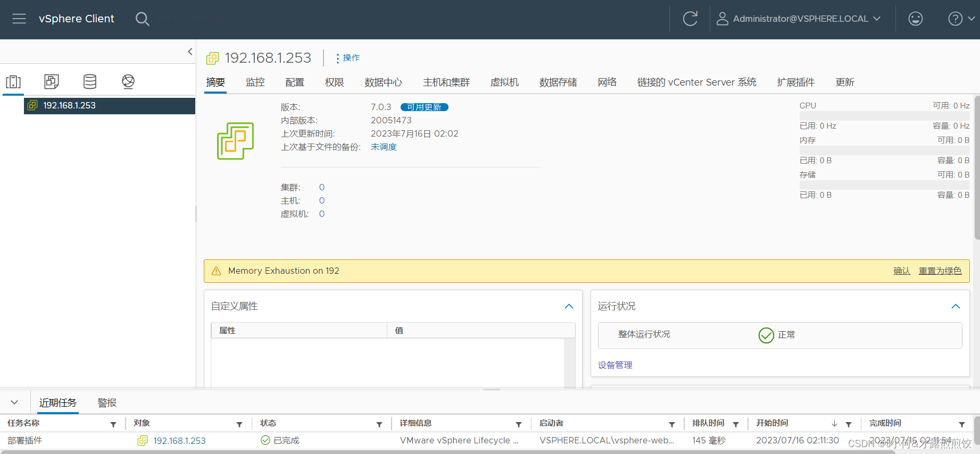
Task: Sort tasks by start time arrow
Action: coord(834,424)
